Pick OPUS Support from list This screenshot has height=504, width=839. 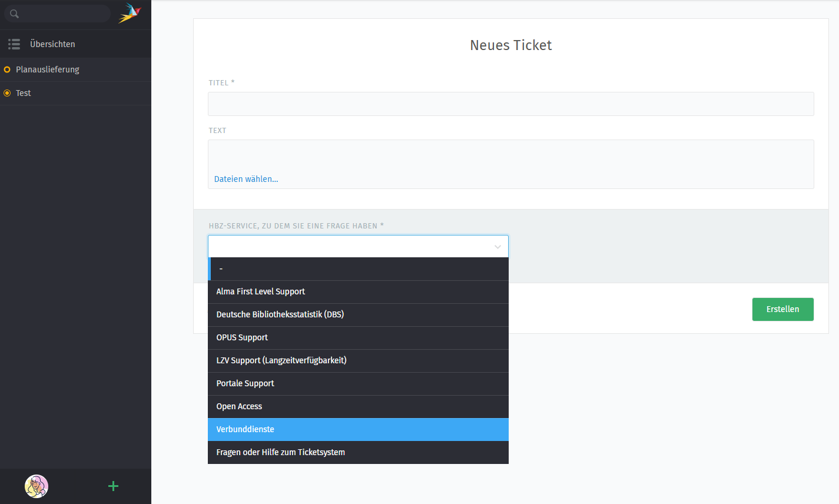(242, 337)
